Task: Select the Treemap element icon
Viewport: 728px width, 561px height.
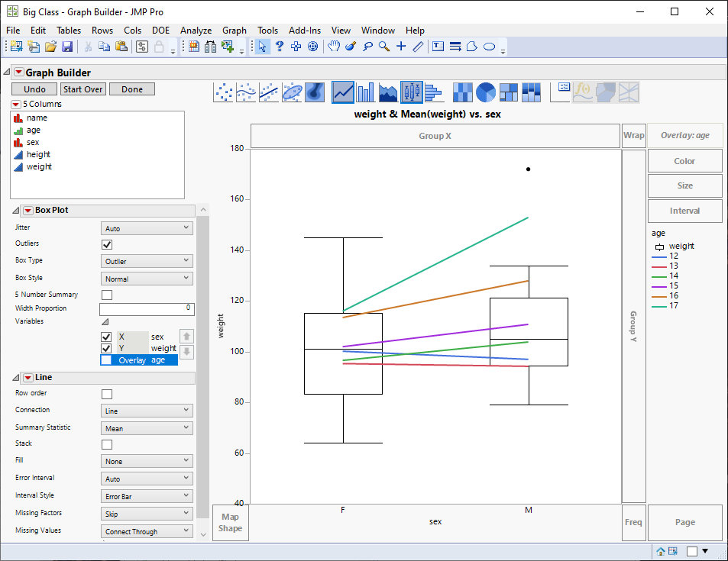Action: 509,92
